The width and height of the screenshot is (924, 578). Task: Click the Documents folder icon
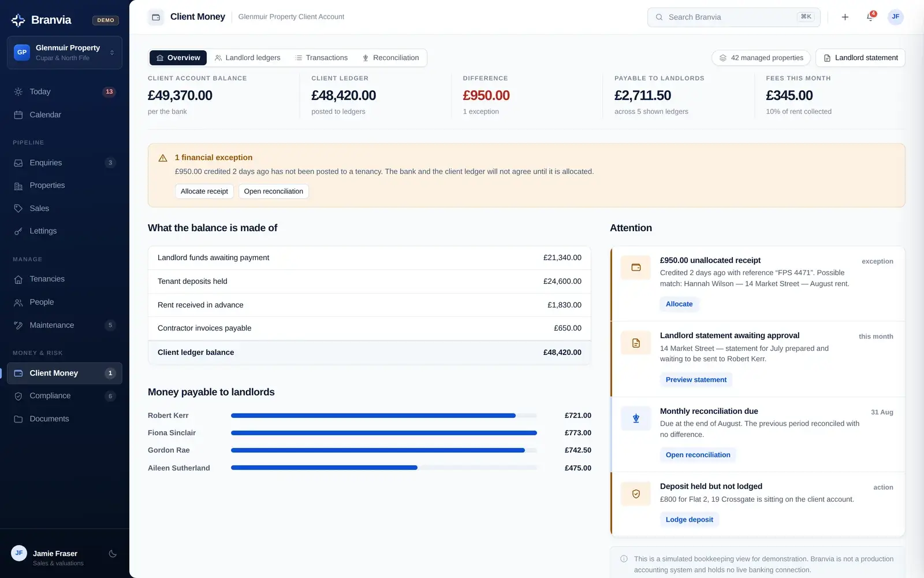18,419
